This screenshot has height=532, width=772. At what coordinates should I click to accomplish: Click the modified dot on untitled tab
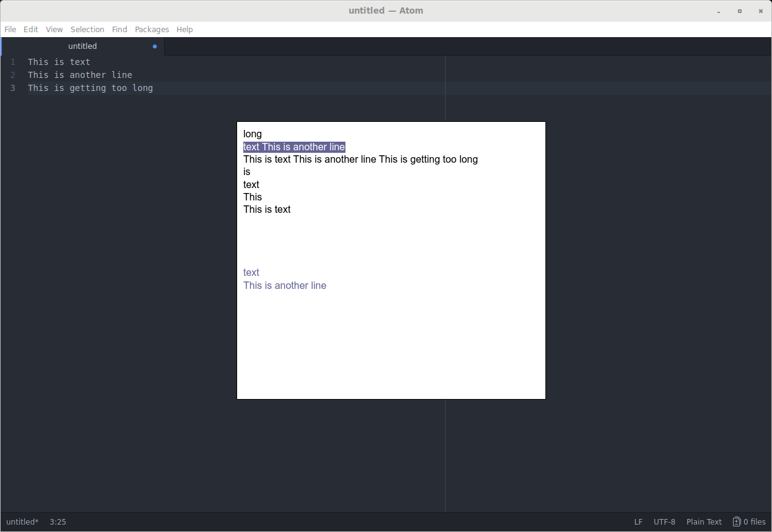click(155, 46)
